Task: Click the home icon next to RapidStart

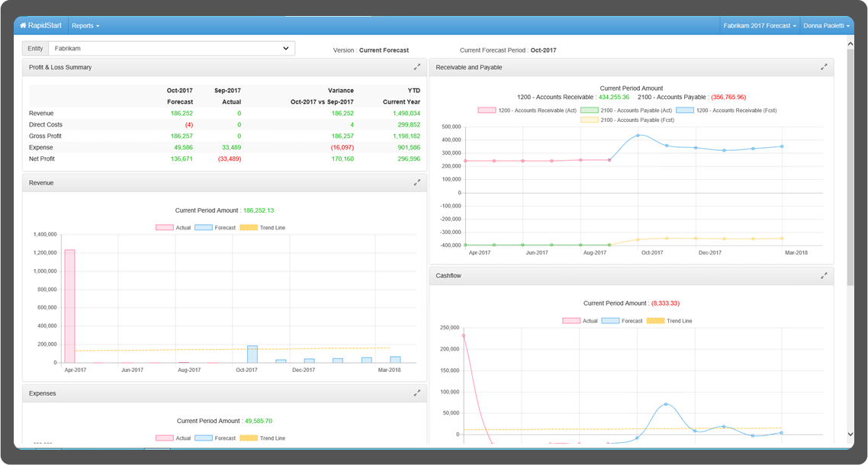Action: (23, 24)
